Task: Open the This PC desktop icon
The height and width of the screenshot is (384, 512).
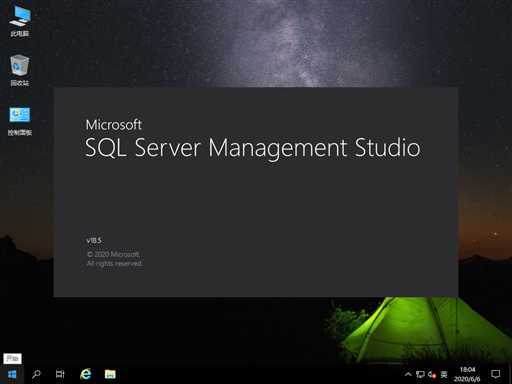Action: pyautogui.click(x=19, y=20)
